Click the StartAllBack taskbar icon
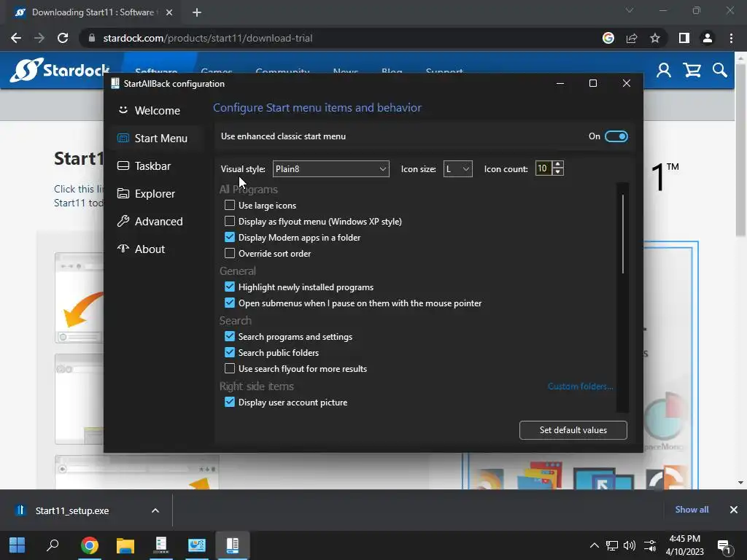Image resolution: width=747 pixels, height=560 pixels. pyautogui.click(x=233, y=545)
